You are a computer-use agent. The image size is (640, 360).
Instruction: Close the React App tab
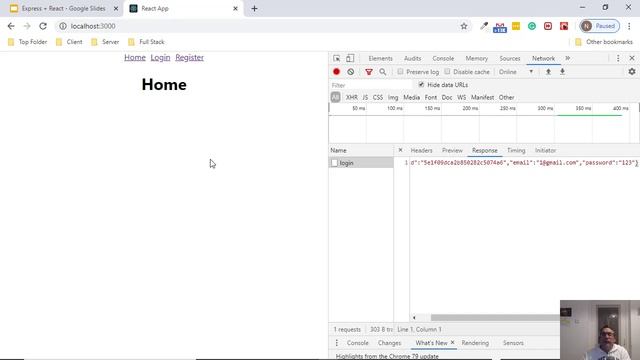235,9
